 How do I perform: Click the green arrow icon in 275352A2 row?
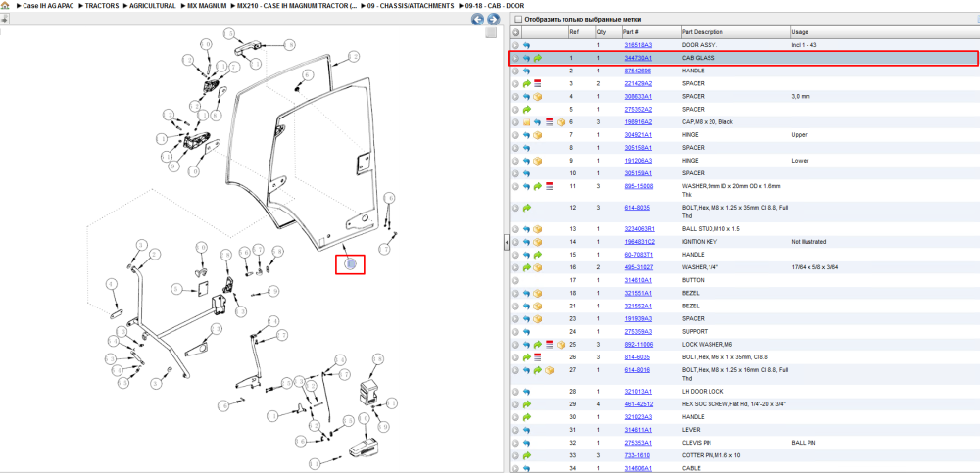click(x=526, y=110)
